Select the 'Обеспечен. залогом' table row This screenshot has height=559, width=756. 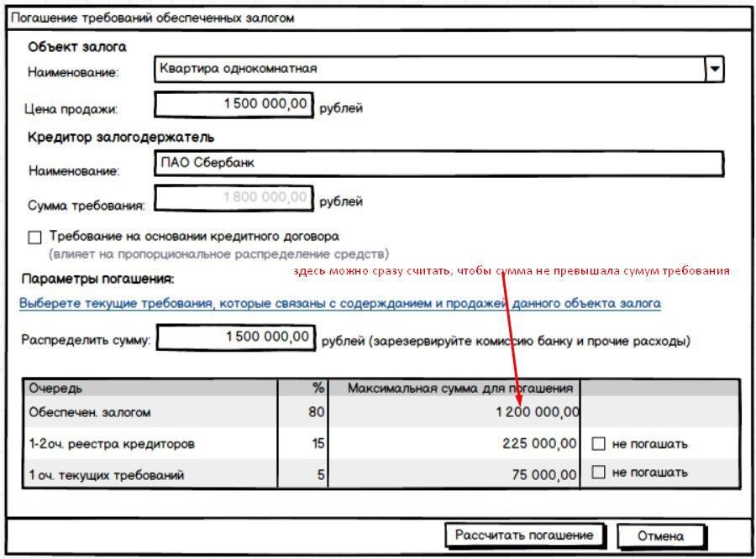tap(150, 413)
